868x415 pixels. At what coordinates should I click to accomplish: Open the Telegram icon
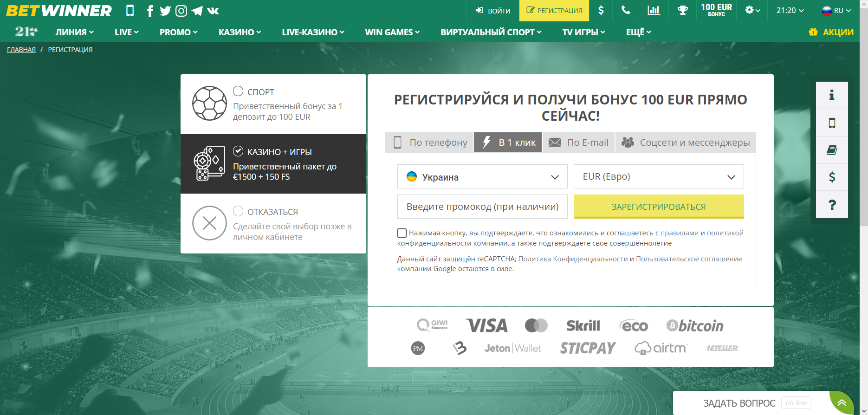point(197,11)
